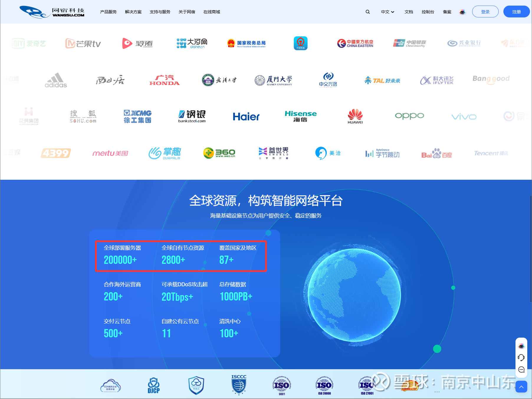
Task: Click the China Railway app icon
Action: point(301,43)
